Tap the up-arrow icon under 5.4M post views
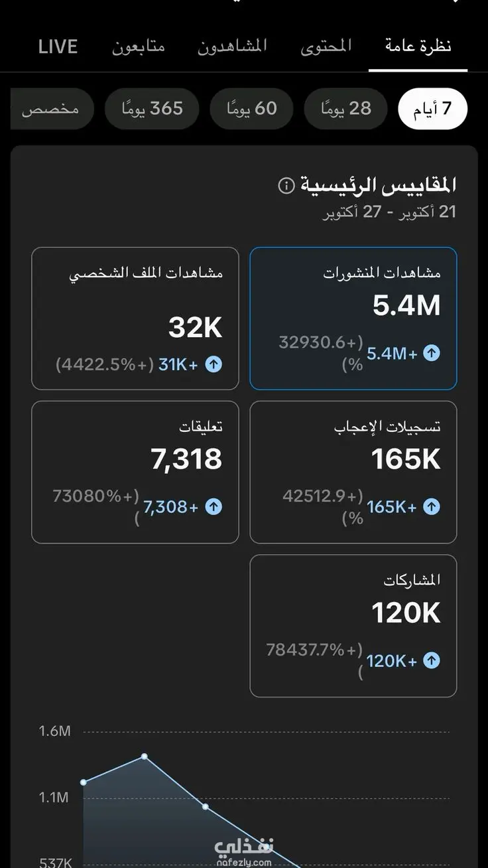This screenshot has width=488, height=868. tap(432, 353)
